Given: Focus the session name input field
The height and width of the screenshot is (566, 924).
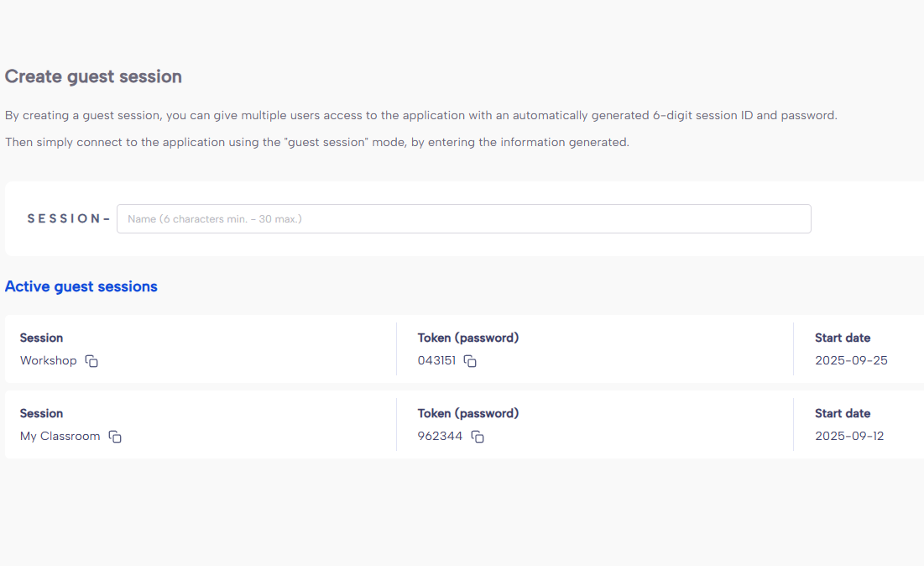Looking at the screenshot, I should pyautogui.click(x=463, y=218).
